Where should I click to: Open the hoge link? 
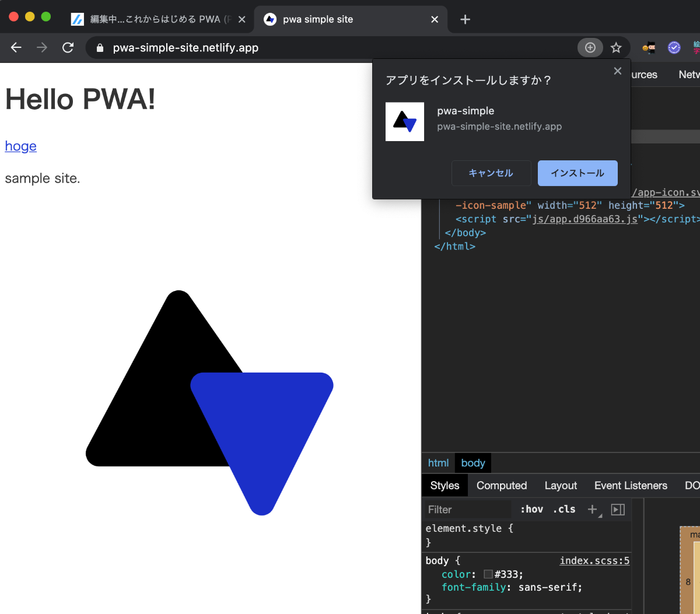click(21, 146)
